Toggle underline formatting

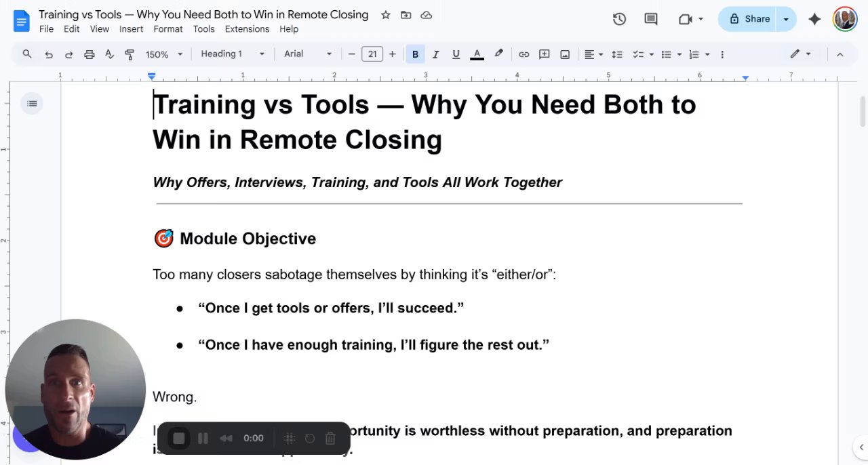(456, 54)
